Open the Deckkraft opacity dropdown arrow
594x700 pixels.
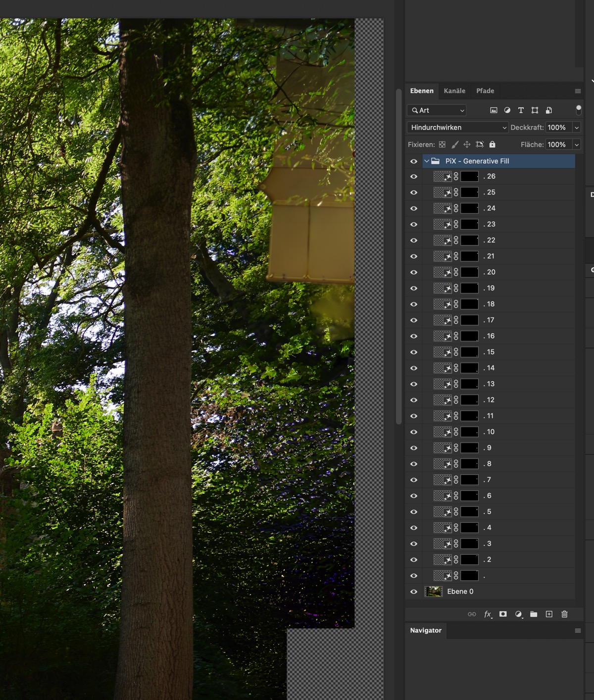tap(576, 128)
